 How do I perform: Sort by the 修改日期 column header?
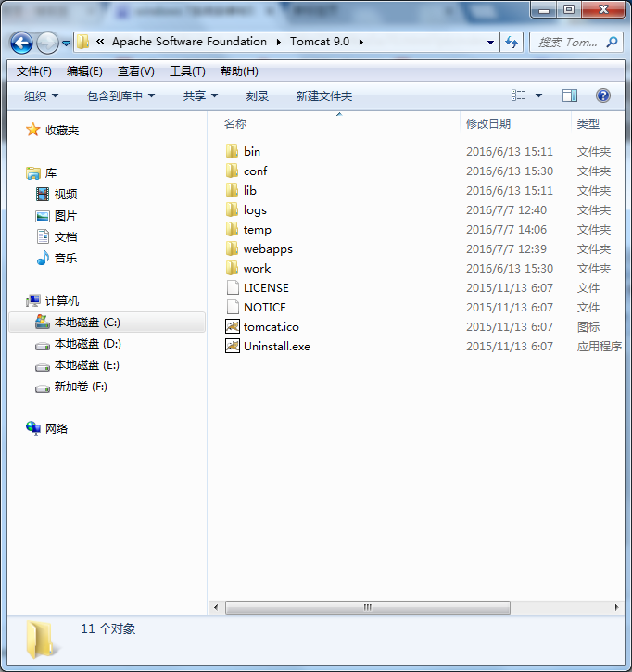pos(488,124)
